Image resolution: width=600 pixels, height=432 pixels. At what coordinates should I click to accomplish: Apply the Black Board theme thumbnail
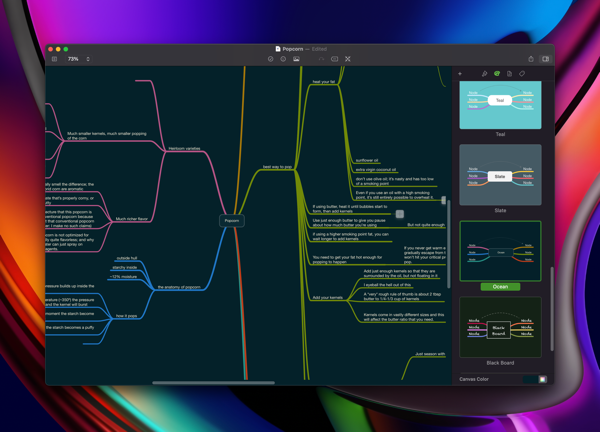[x=500, y=327]
